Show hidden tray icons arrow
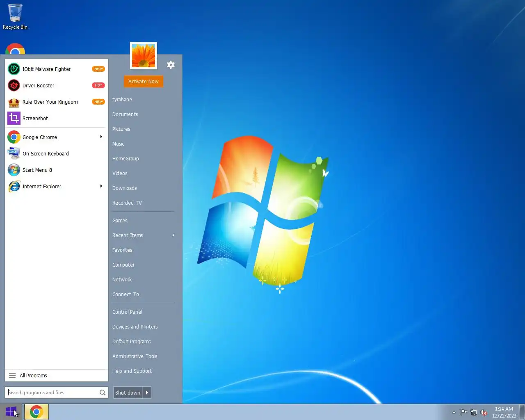Image resolution: width=525 pixels, height=420 pixels. (x=454, y=412)
